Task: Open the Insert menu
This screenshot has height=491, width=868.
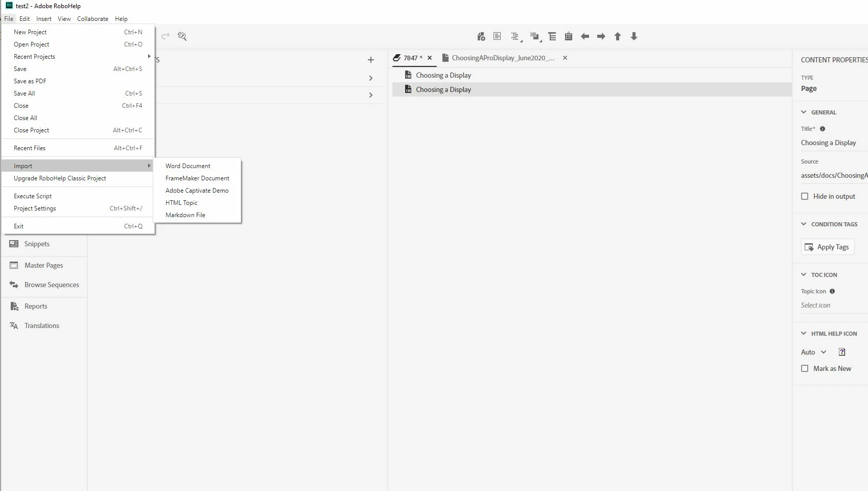Action: 44,19
